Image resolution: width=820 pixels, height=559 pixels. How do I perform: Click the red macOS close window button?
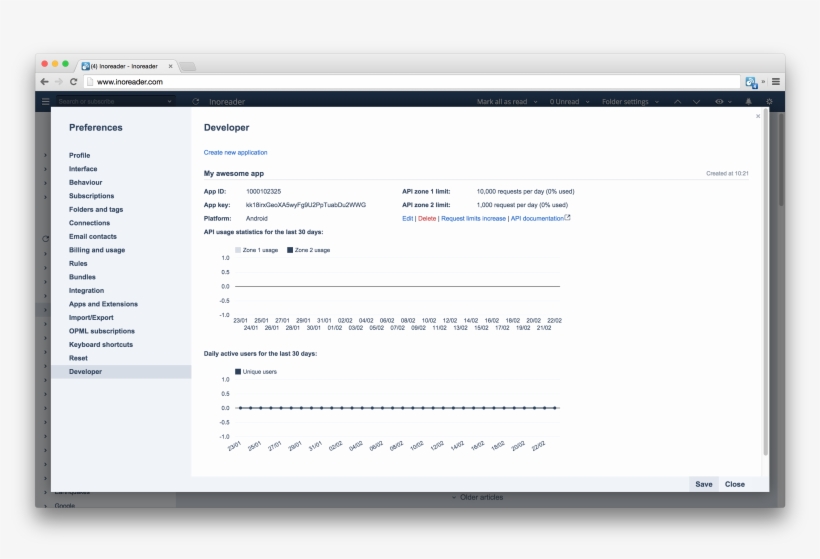[44, 64]
